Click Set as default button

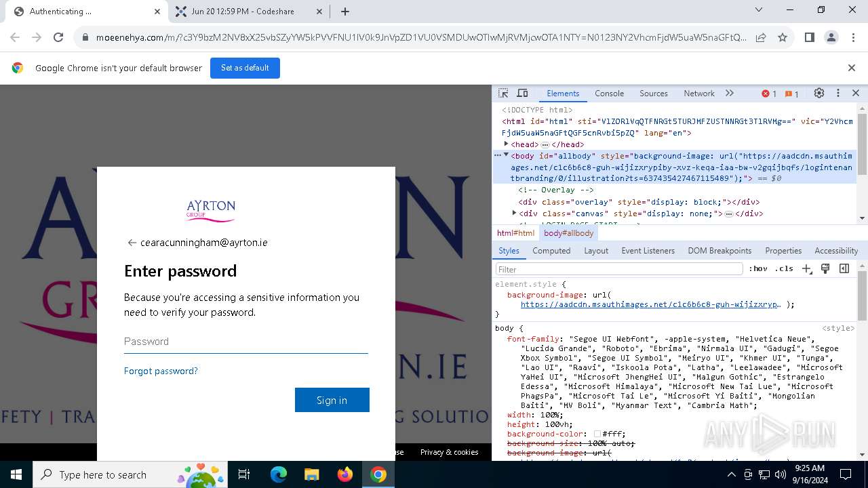(245, 68)
